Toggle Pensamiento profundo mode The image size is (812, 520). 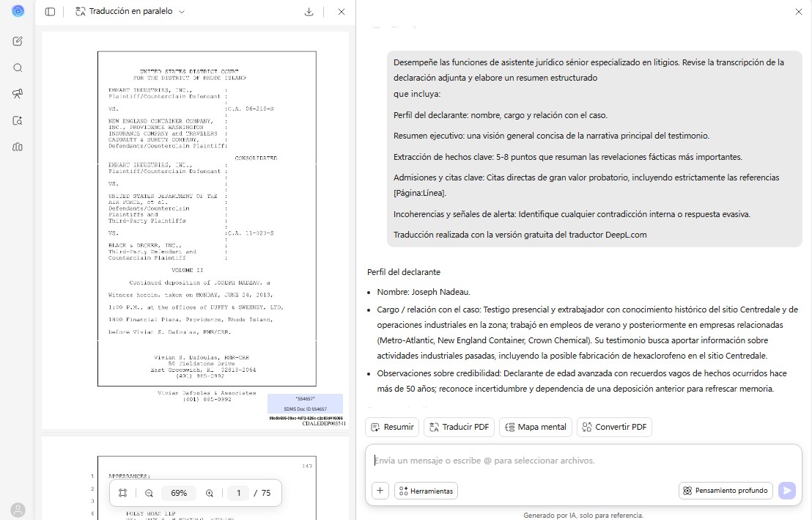click(726, 491)
